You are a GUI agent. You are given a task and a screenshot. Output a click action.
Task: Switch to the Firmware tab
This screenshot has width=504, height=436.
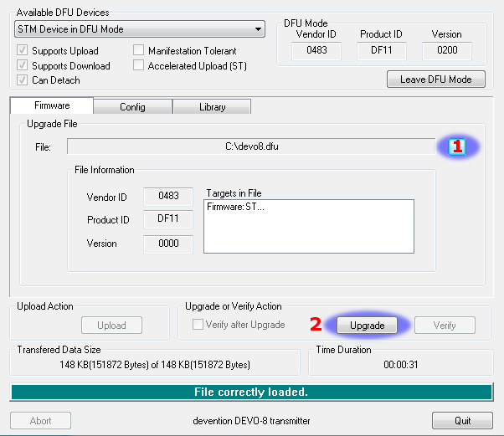(52, 106)
